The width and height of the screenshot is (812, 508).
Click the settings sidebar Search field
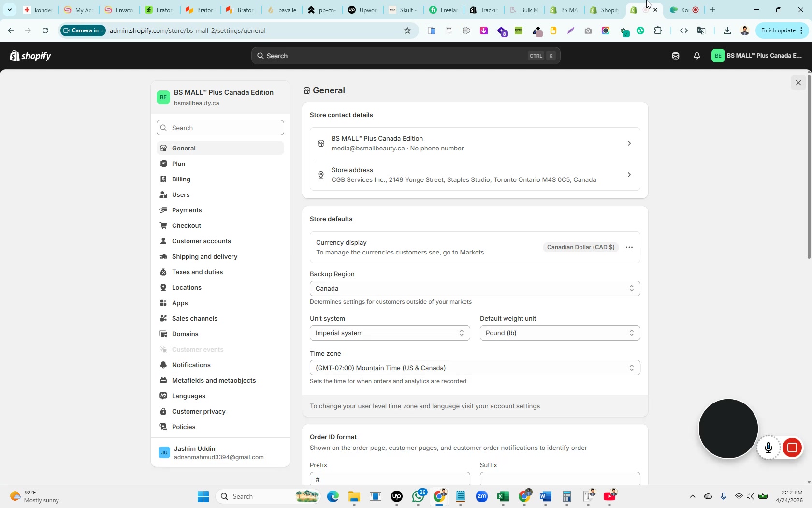221,128
